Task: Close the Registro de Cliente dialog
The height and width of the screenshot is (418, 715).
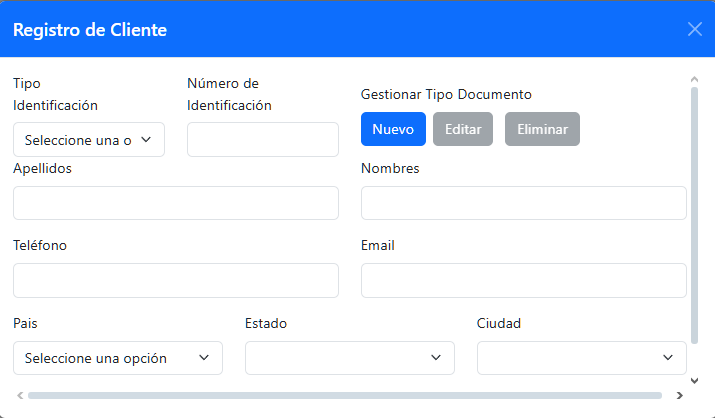Action: (x=694, y=29)
